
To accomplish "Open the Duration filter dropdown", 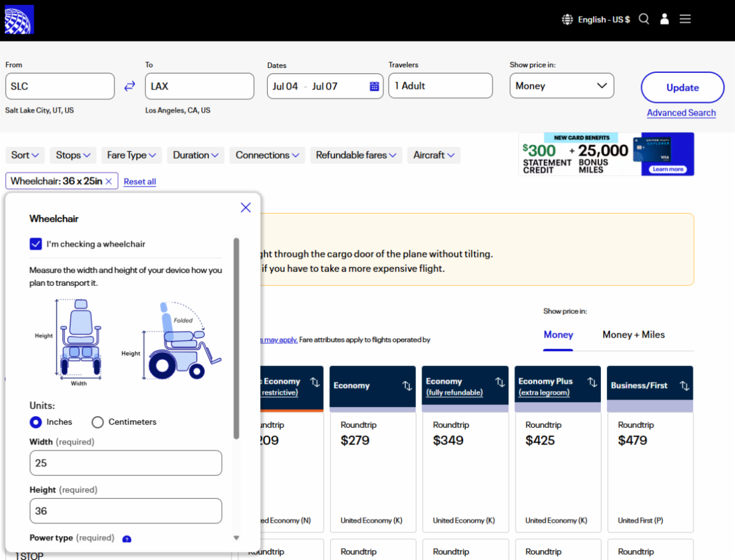I will coord(196,155).
